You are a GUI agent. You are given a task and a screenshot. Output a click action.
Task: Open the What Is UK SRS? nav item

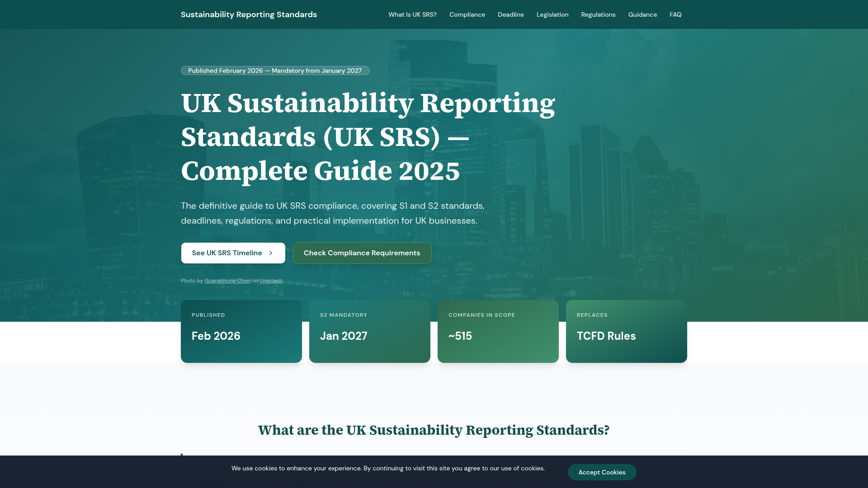pyautogui.click(x=412, y=14)
